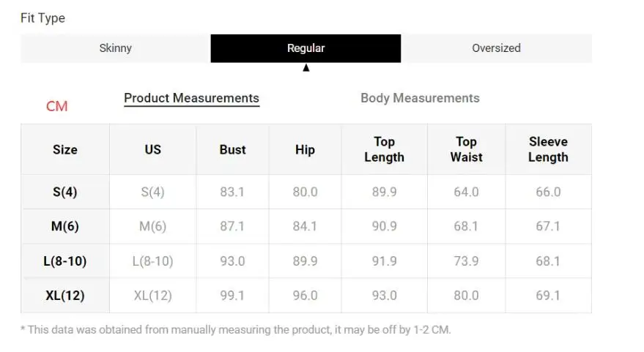
Task: Select the Skinny fit type
Action: tap(116, 48)
